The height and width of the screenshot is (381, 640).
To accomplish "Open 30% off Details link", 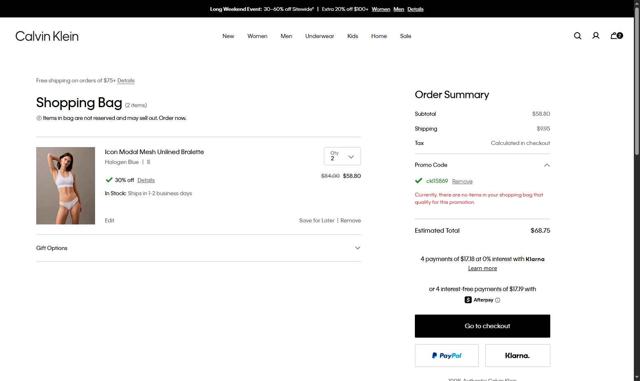I will tap(146, 180).
